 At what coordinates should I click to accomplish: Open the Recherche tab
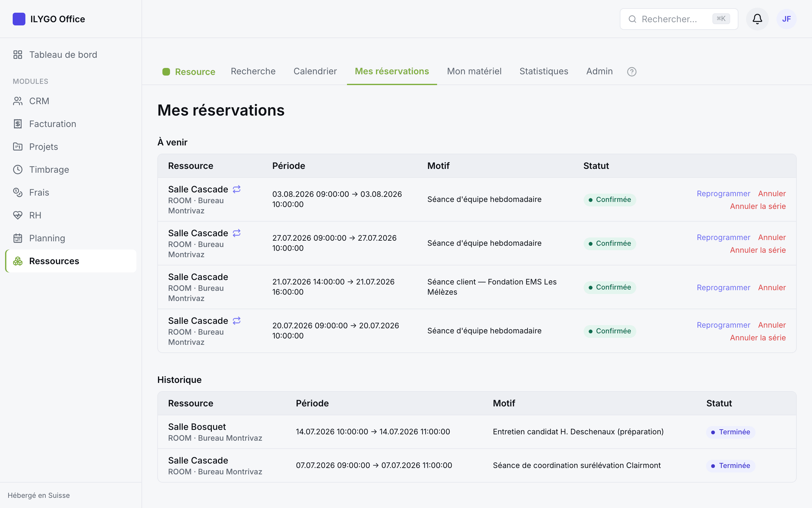253,71
